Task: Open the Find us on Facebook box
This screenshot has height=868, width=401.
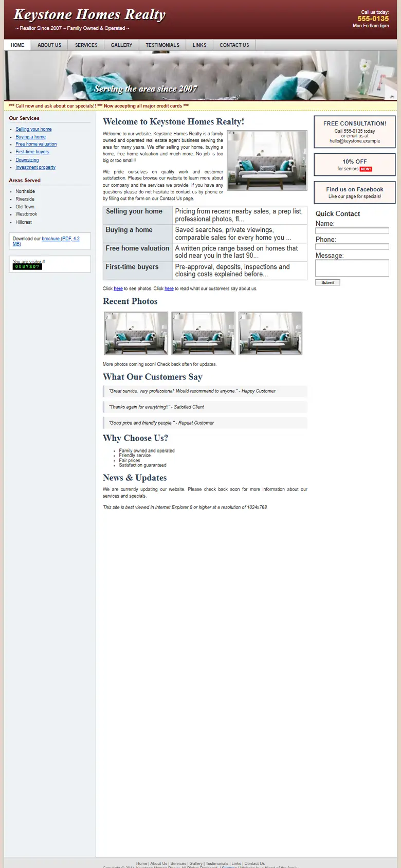Action: tap(355, 192)
